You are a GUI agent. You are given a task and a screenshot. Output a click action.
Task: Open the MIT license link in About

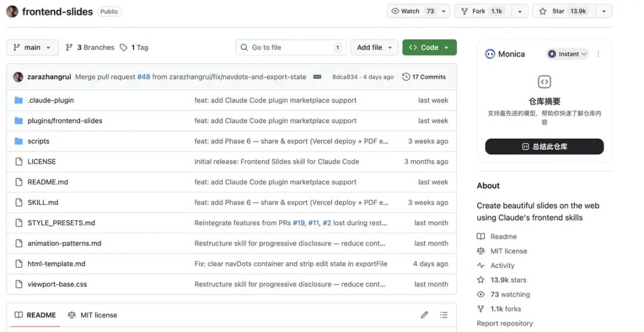click(x=502, y=251)
